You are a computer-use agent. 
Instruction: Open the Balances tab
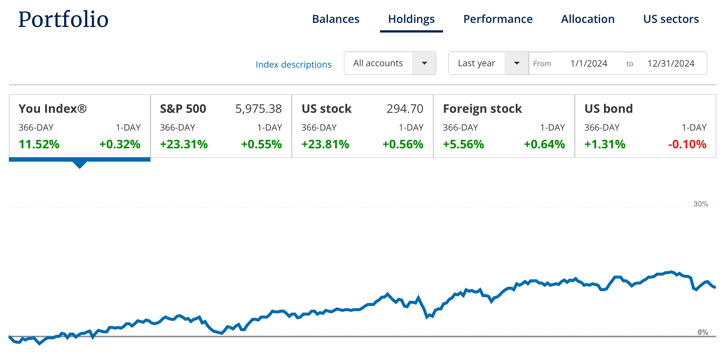coord(336,19)
